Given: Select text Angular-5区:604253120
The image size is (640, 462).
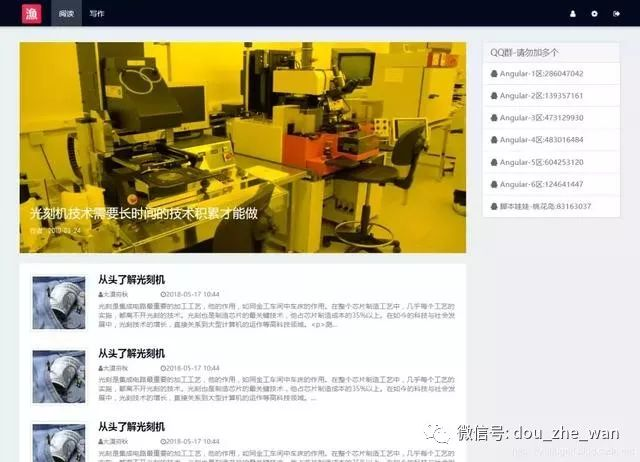Looking at the screenshot, I should 541,162.
